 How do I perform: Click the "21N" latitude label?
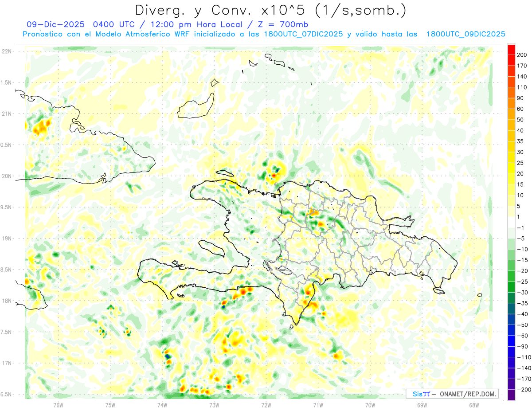6,114
